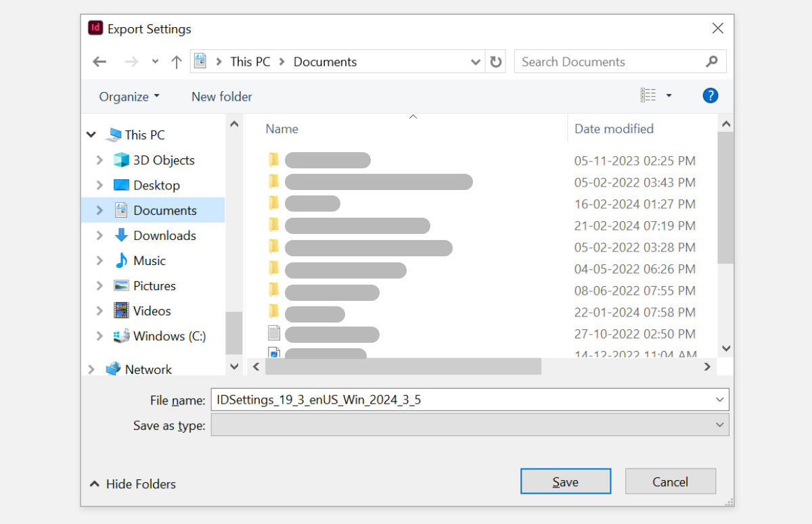Navigate up one folder level
812x524 pixels.
pos(177,61)
